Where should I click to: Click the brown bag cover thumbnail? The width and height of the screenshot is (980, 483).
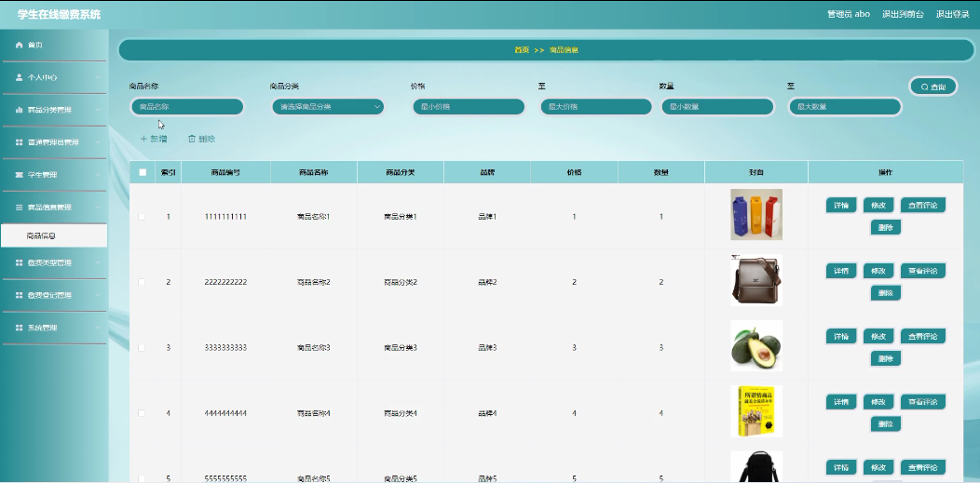[756, 280]
